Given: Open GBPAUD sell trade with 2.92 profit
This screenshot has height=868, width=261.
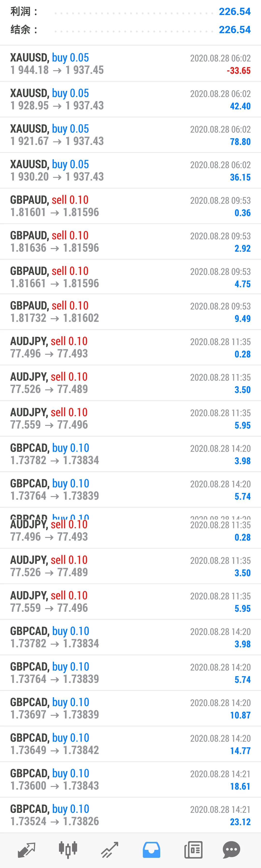Looking at the screenshot, I should pos(130,242).
